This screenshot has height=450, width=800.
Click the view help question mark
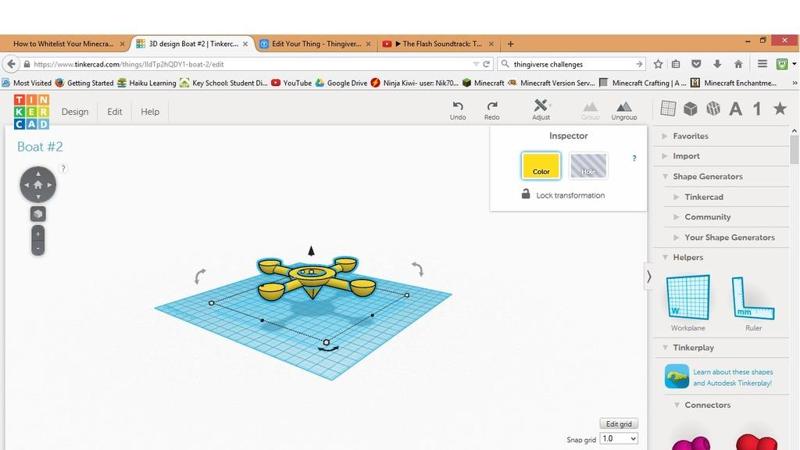63,168
